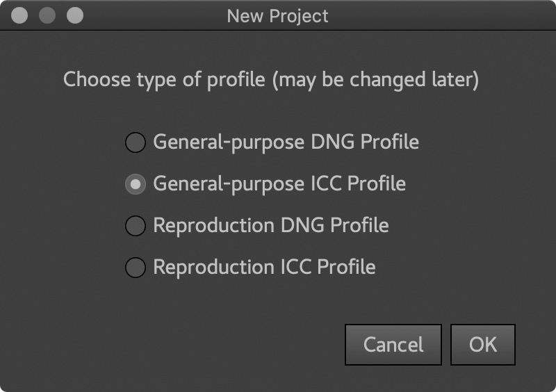Click the "General-purpose ICC Profile" label text

coord(279,184)
